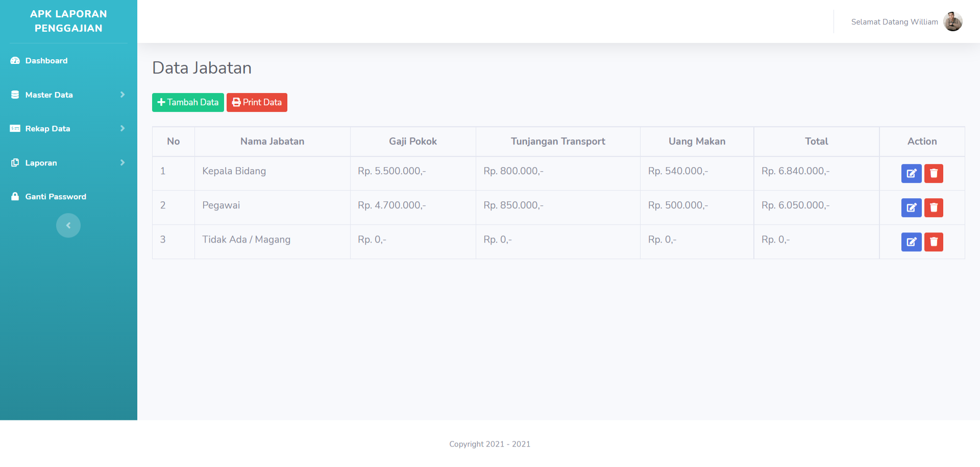Click the Ganti Password lock icon
The image size is (980, 467).
tap(15, 196)
